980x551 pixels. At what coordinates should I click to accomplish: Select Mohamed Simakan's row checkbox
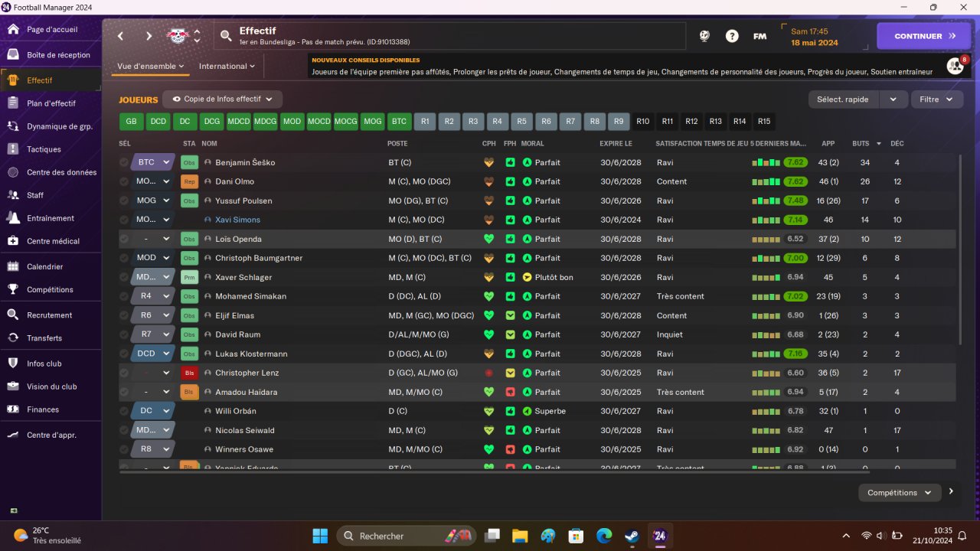point(124,296)
